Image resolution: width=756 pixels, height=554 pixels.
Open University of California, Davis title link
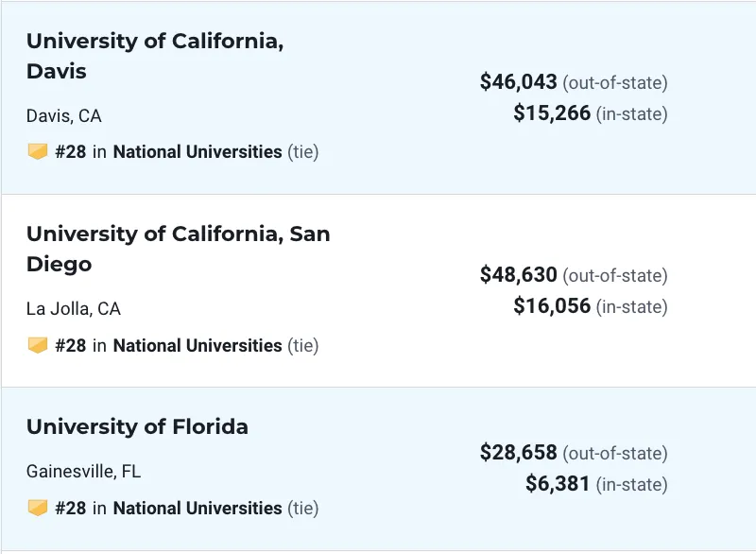point(155,56)
